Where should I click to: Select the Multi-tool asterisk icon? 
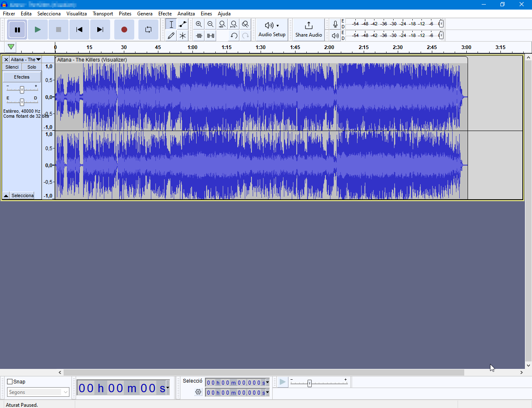pos(182,36)
